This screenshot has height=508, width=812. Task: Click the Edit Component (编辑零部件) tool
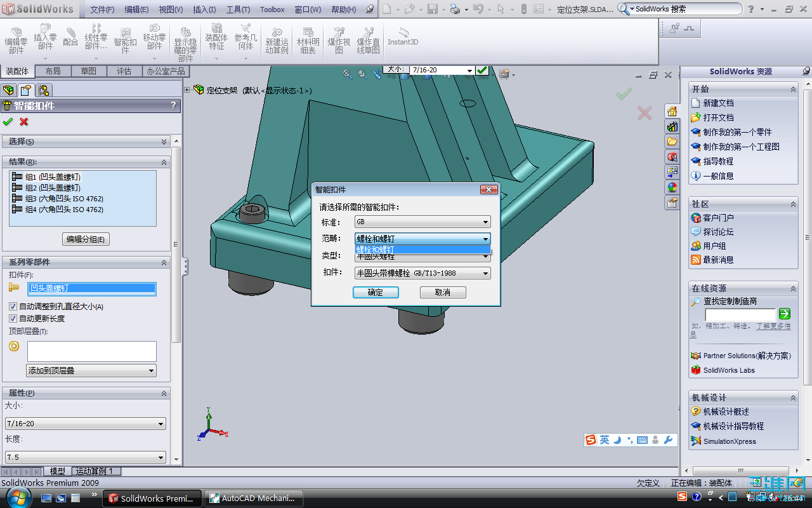(16, 41)
